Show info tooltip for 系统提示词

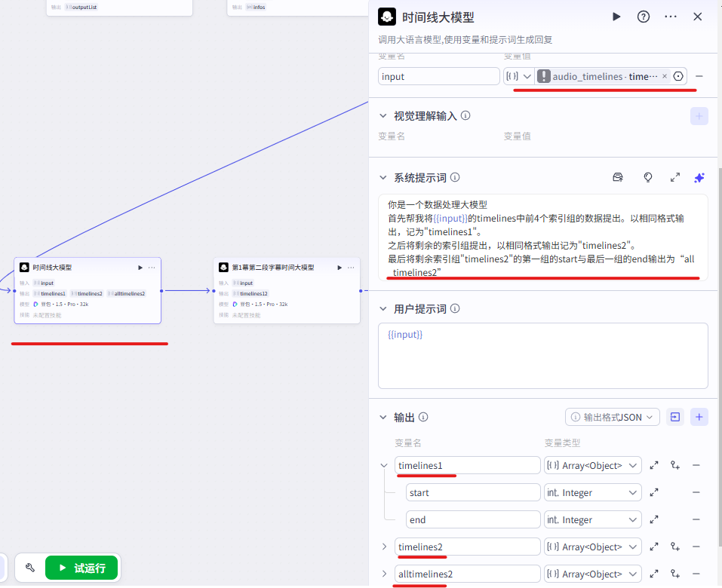pos(455,177)
